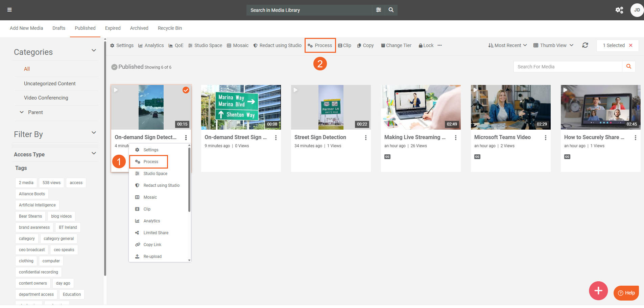Open the hamburger navigation menu

pos(9,10)
